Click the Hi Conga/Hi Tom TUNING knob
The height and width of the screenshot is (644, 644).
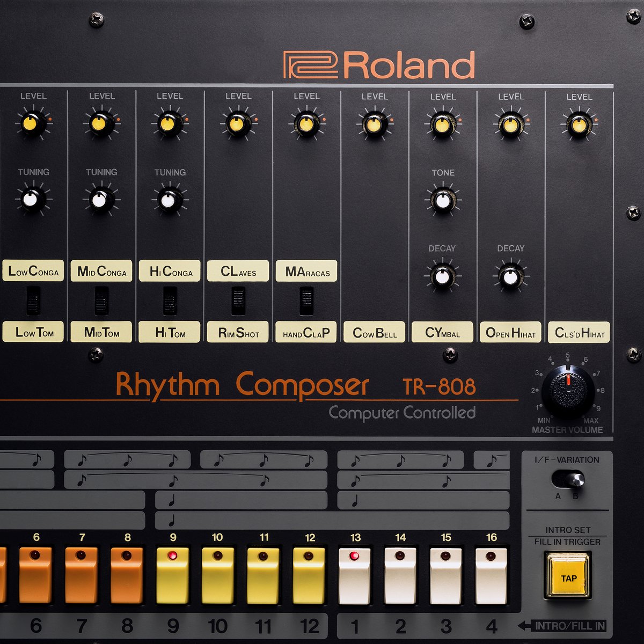coord(169,200)
